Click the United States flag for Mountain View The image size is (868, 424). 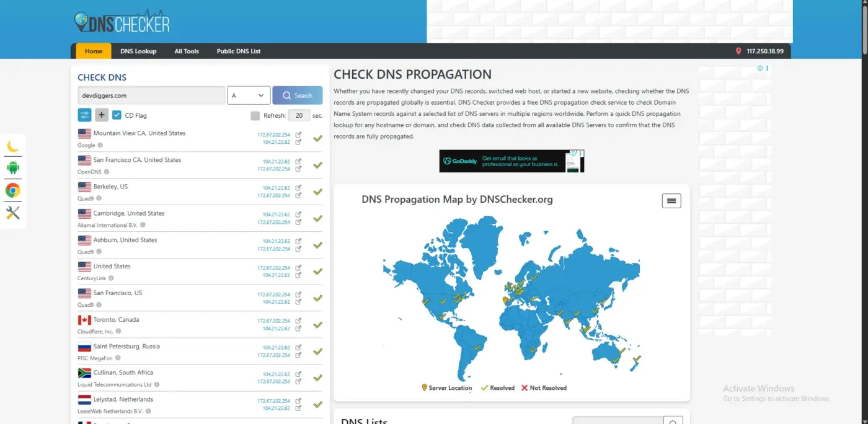[x=84, y=133]
